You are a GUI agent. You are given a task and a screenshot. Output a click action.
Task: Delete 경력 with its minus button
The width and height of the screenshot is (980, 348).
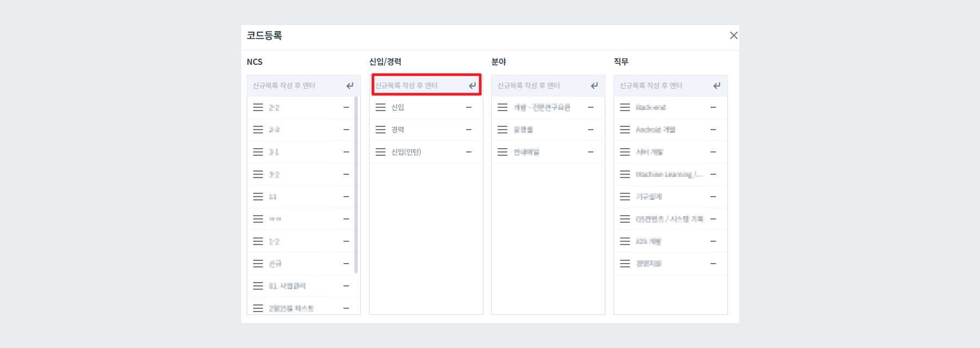pos(468,129)
